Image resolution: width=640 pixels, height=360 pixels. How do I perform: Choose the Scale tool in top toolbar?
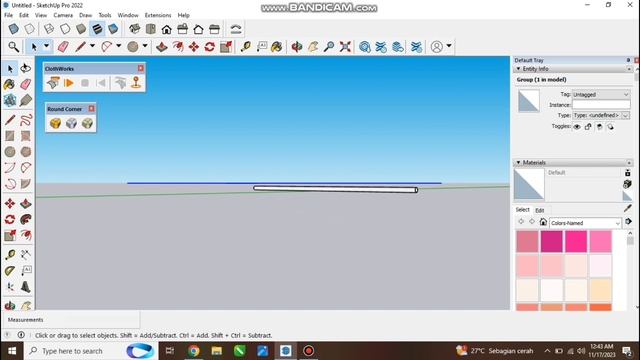[x=226, y=47]
